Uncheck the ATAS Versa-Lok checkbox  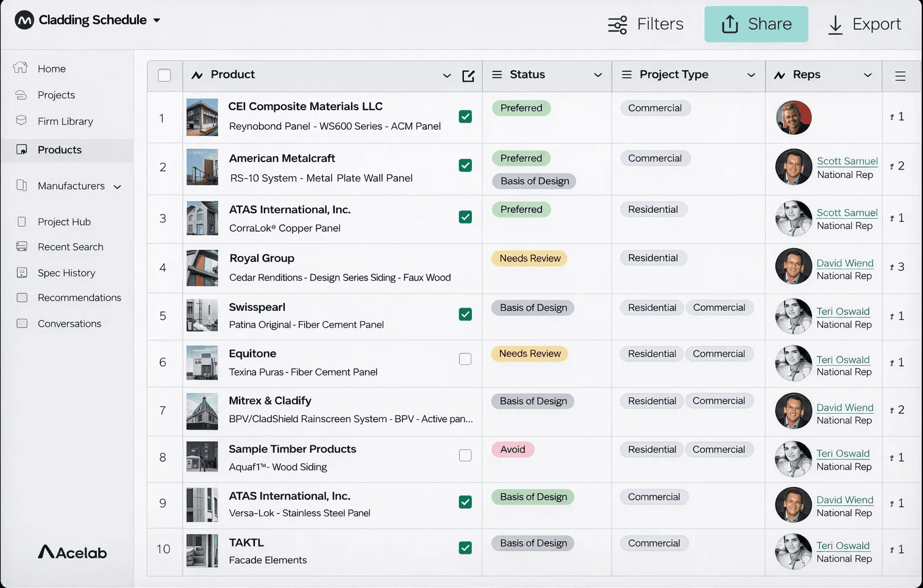tap(465, 502)
